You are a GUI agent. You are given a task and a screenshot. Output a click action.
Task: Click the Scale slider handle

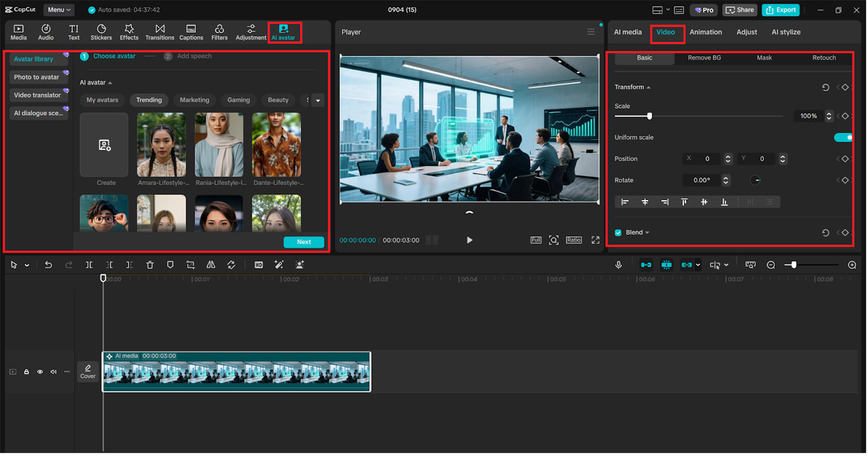(x=649, y=116)
